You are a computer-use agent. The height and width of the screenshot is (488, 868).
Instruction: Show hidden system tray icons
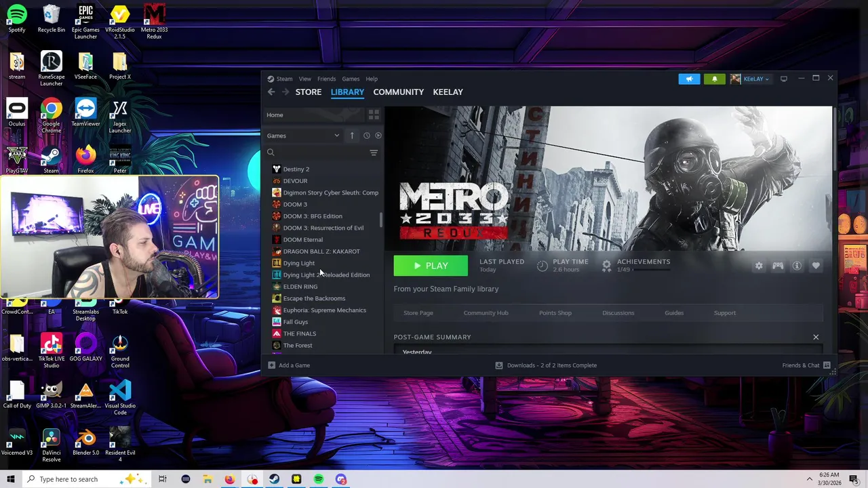coord(809,479)
